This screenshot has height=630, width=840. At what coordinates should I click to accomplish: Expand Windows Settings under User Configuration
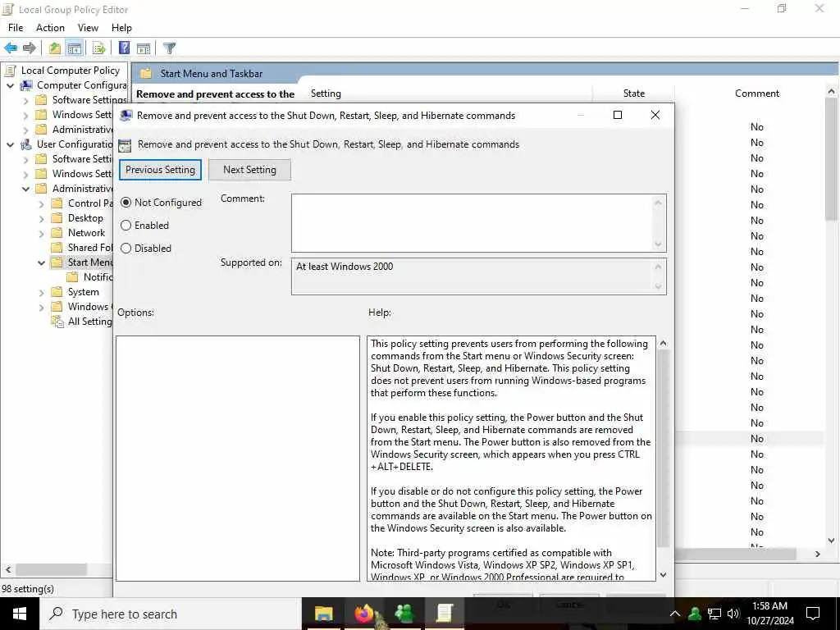coord(25,174)
